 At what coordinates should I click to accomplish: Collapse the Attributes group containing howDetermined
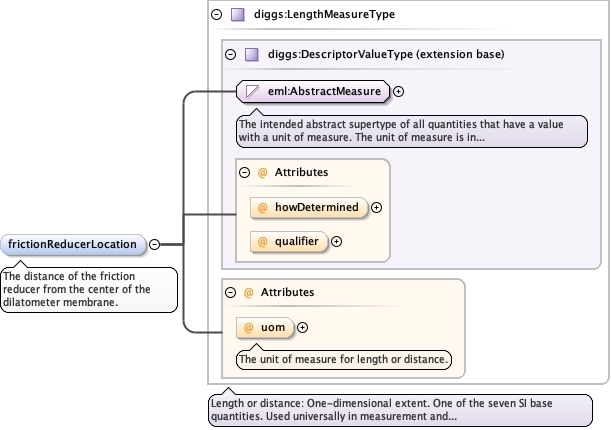(244, 173)
